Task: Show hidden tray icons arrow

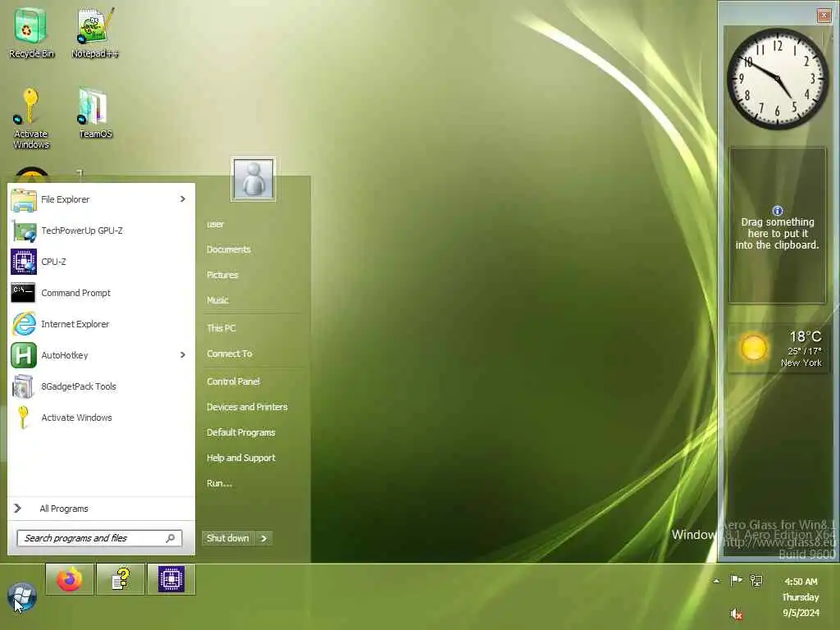Action: (x=716, y=581)
